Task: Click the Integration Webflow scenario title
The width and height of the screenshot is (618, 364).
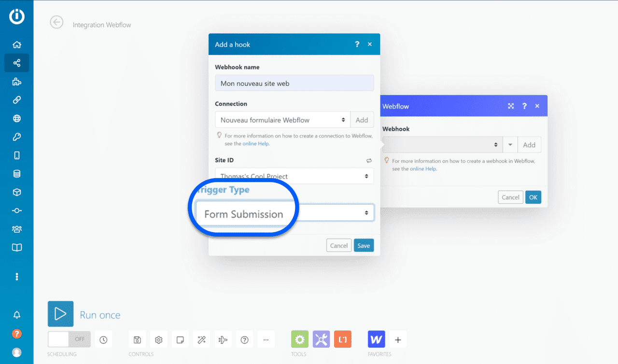Action: (x=102, y=25)
